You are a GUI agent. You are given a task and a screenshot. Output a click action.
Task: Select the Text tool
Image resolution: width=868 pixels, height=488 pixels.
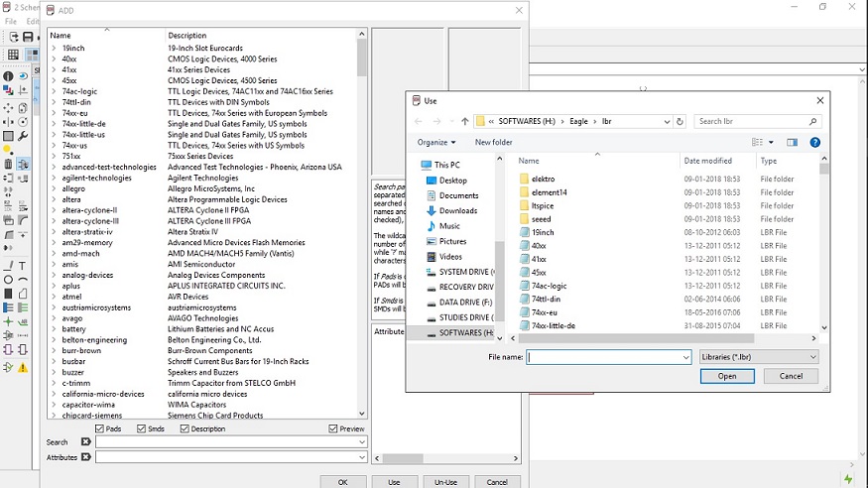point(23,266)
